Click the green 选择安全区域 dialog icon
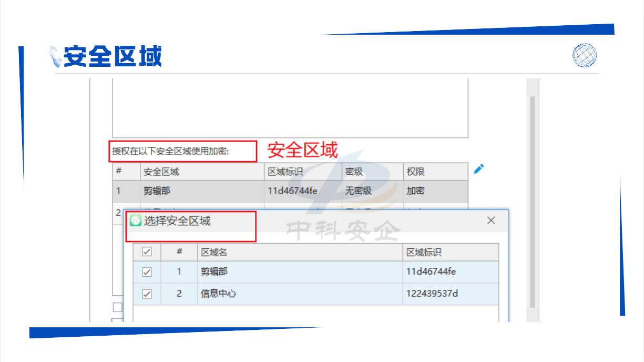 pos(136,221)
